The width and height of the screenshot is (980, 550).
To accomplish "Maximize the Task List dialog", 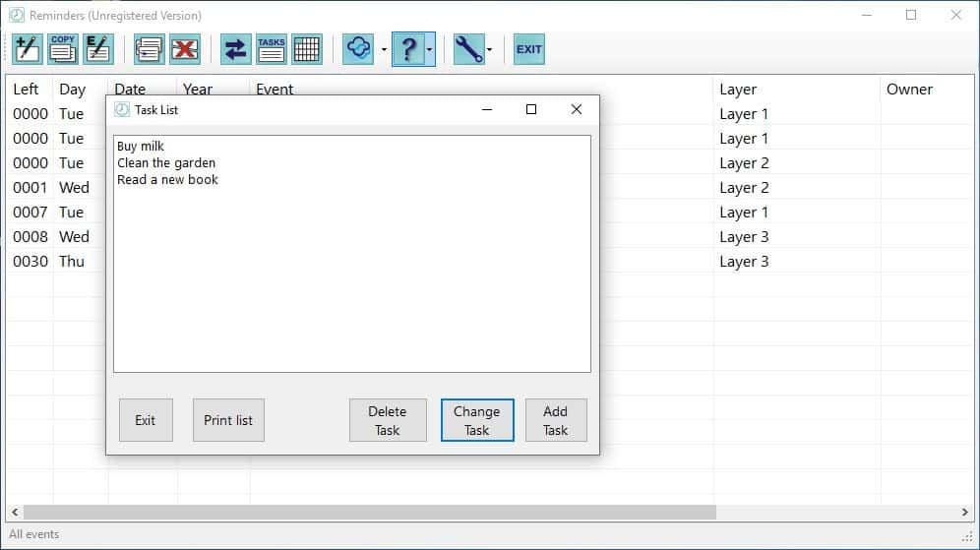I will click(x=531, y=109).
